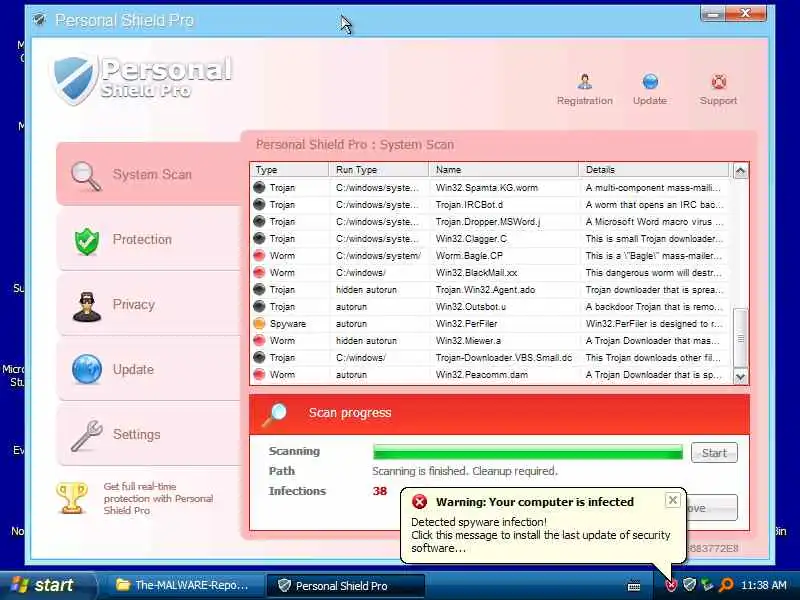The image size is (800, 600).
Task: Open the System Scan tab
Action: pyautogui.click(x=148, y=174)
